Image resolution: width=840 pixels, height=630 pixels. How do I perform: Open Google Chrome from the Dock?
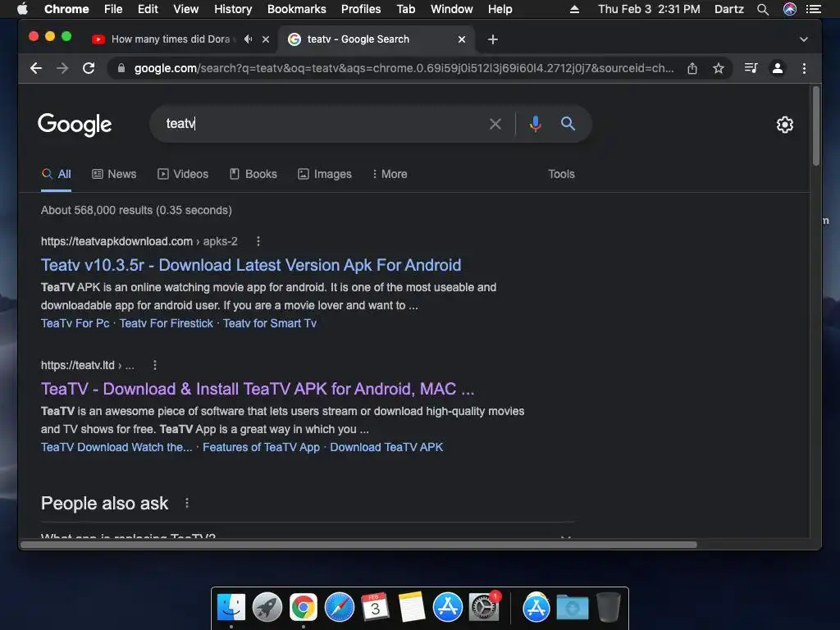(304, 608)
